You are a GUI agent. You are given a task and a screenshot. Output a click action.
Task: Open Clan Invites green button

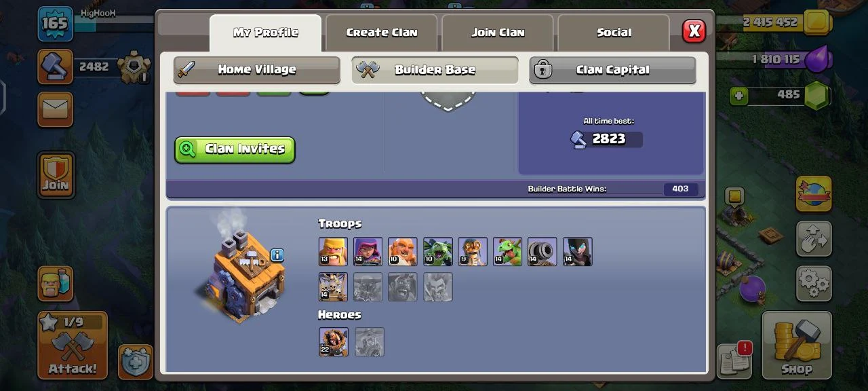pyautogui.click(x=235, y=149)
